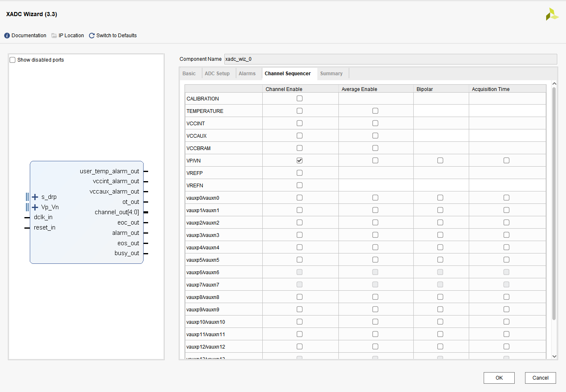The image size is (566, 392).
Task: Enable VCCINT channel checkbox
Action: (x=300, y=123)
